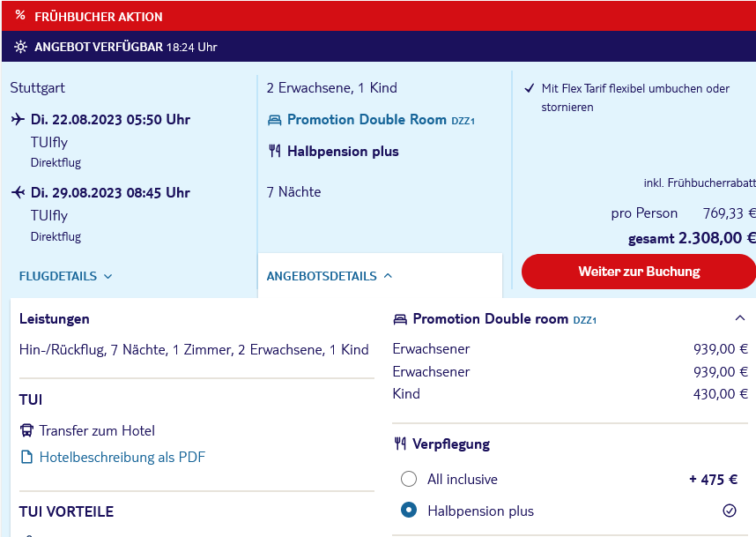Click the return flight plane icon

[18, 192]
